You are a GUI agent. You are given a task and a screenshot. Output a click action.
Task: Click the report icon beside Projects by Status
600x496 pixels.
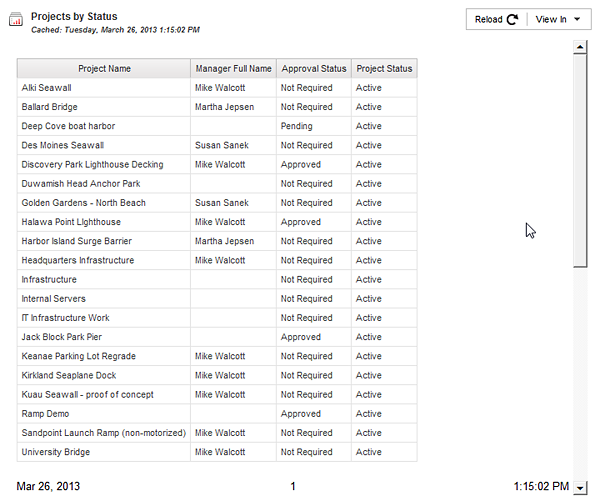[16, 21]
